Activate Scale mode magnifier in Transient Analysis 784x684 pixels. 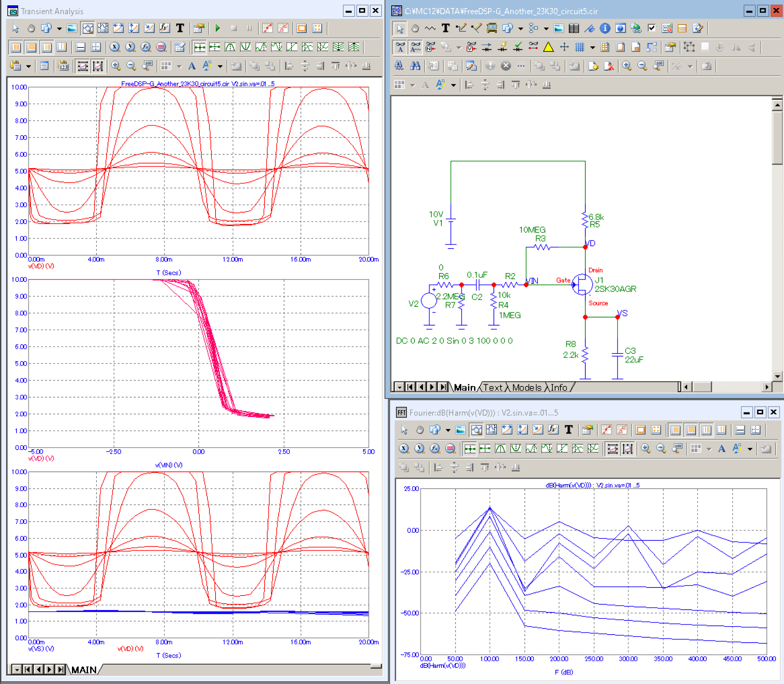point(88,28)
